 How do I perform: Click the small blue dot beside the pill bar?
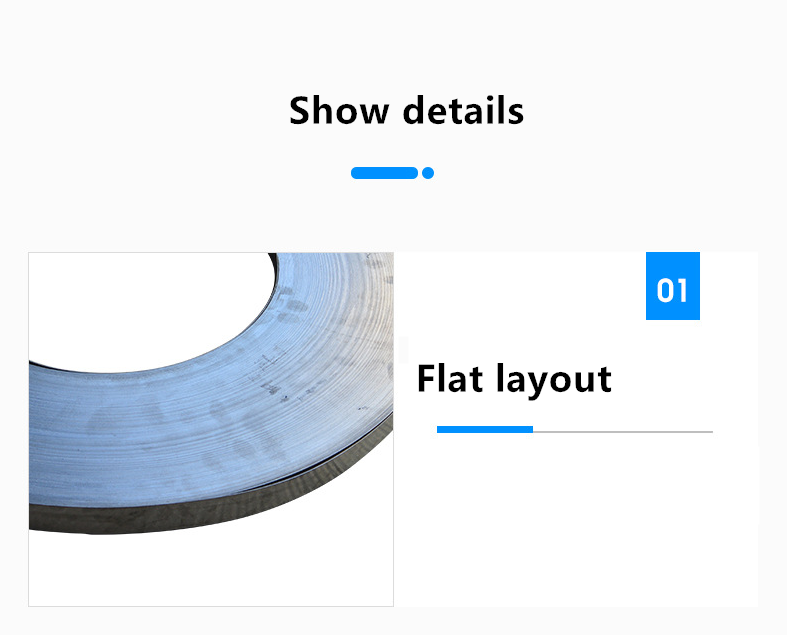428,173
